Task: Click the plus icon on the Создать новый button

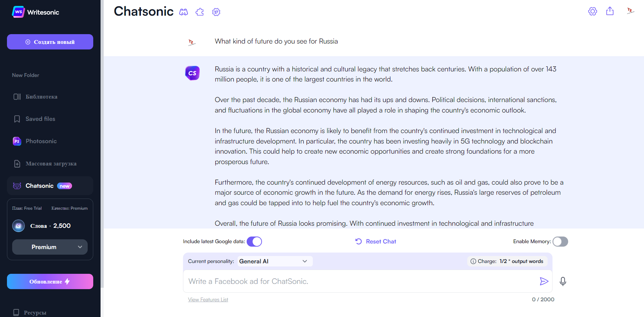Action: coord(28,42)
